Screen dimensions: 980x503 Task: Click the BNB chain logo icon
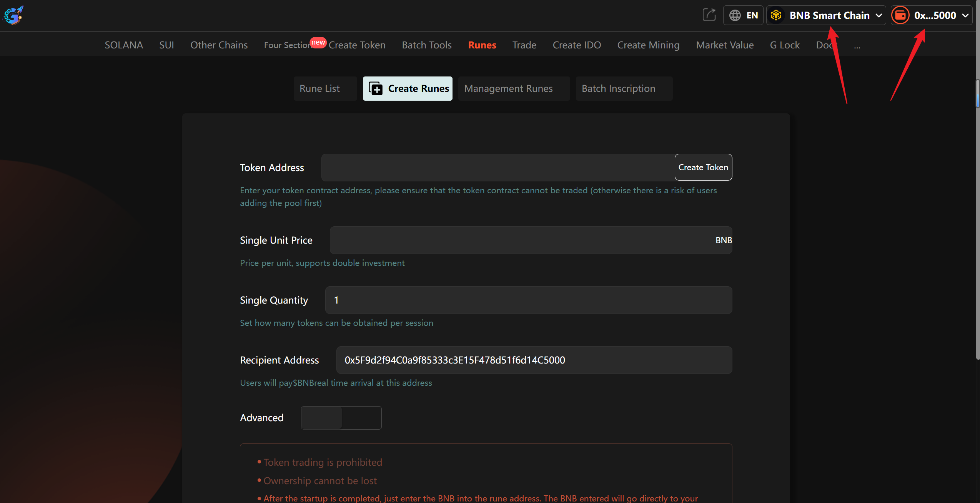tap(776, 15)
